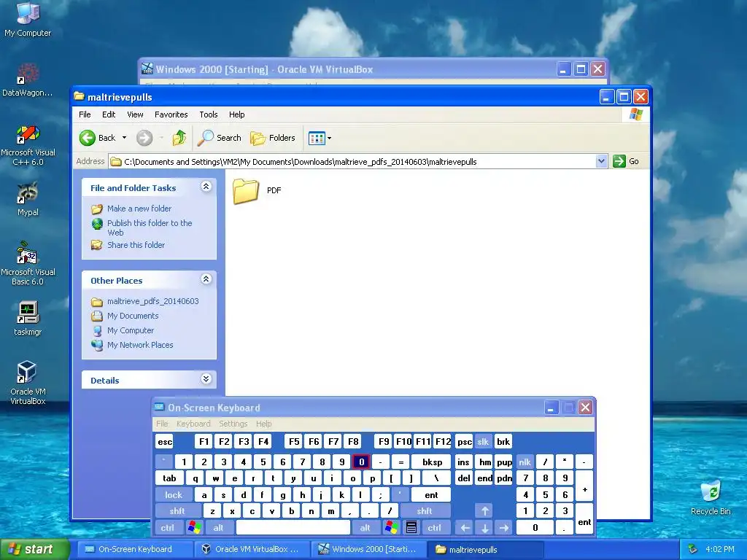
Task: Click Publish this folder to the Web
Action: (149, 227)
